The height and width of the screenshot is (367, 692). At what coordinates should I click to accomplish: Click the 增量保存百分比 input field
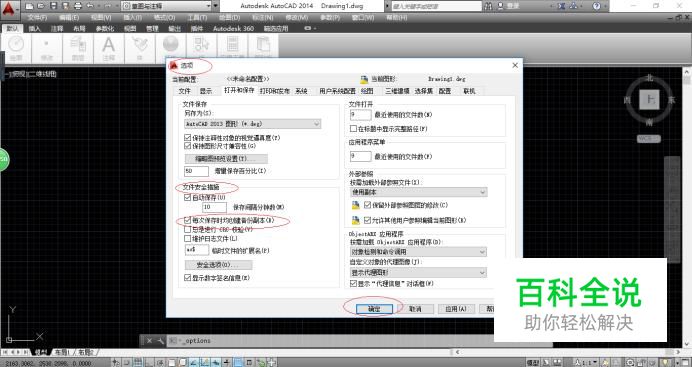[196, 171]
